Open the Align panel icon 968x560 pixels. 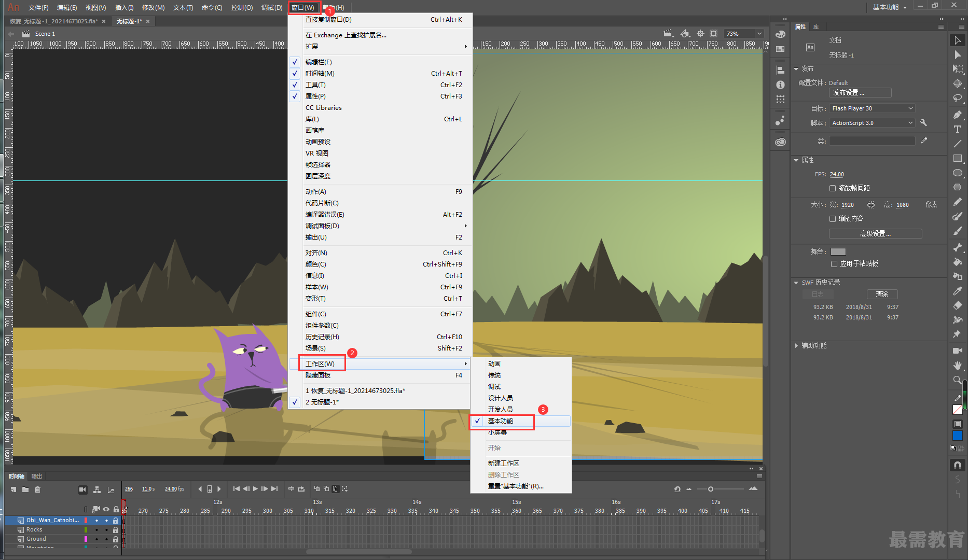(x=780, y=70)
